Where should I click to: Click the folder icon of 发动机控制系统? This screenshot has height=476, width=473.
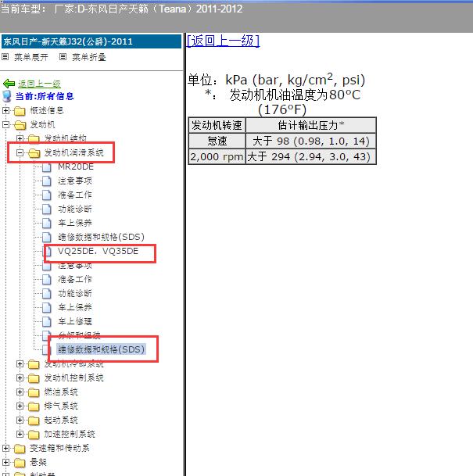[x=34, y=378]
